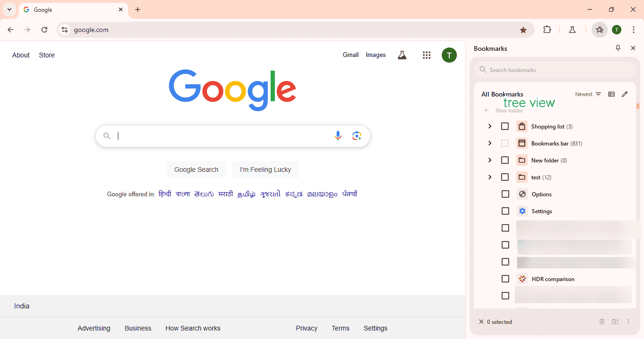Image resolution: width=644 pixels, height=339 pixels.
Task: Open Chrome three-dot menu
Action: tap(634, 30)
